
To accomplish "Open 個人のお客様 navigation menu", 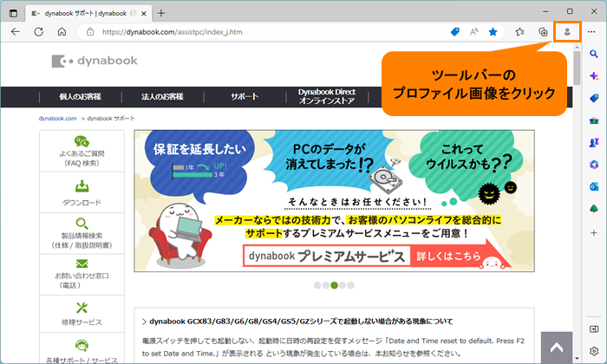I will pyautogui.click(x=80, y=97).
